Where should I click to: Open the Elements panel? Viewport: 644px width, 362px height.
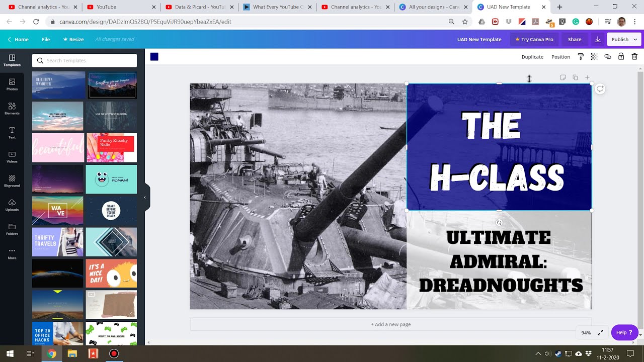click(x=12, y=109)
